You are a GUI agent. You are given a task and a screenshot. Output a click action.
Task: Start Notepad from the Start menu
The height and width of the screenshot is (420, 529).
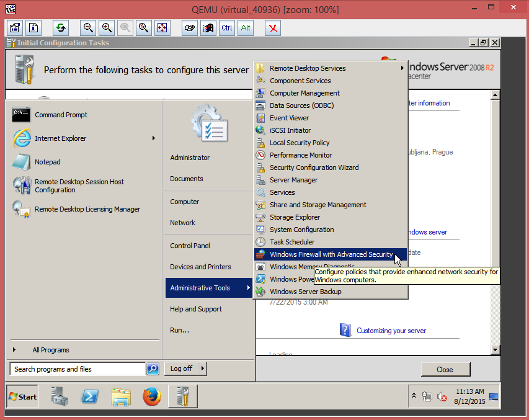click(84, 162)
